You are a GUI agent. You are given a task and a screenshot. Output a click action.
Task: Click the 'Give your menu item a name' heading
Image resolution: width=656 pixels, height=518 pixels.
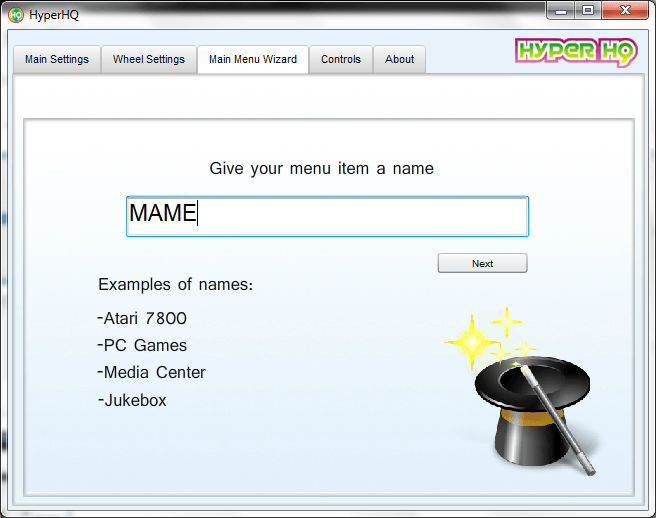[x=321, y=168]
